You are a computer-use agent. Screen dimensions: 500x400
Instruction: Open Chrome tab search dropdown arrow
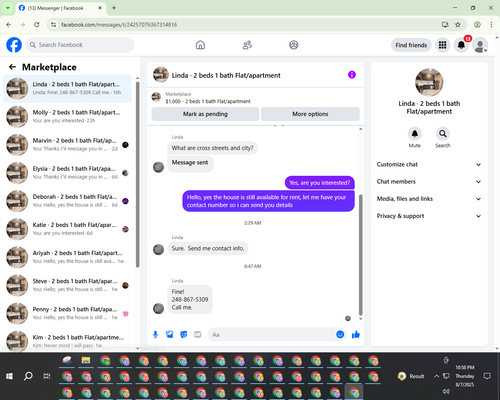point(8,8)
